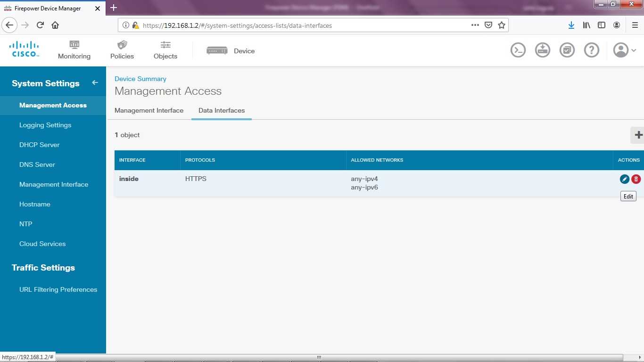Bookmark this page with star
Viewport: 644px width, 362px height.
pyautogui.click(x=502, y=25)
